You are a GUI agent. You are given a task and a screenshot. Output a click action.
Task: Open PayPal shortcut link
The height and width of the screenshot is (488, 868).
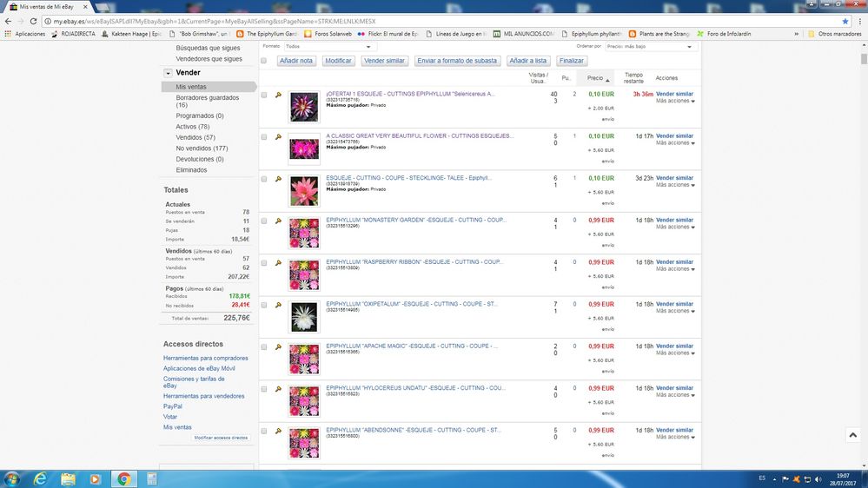(x=173, y=406)
